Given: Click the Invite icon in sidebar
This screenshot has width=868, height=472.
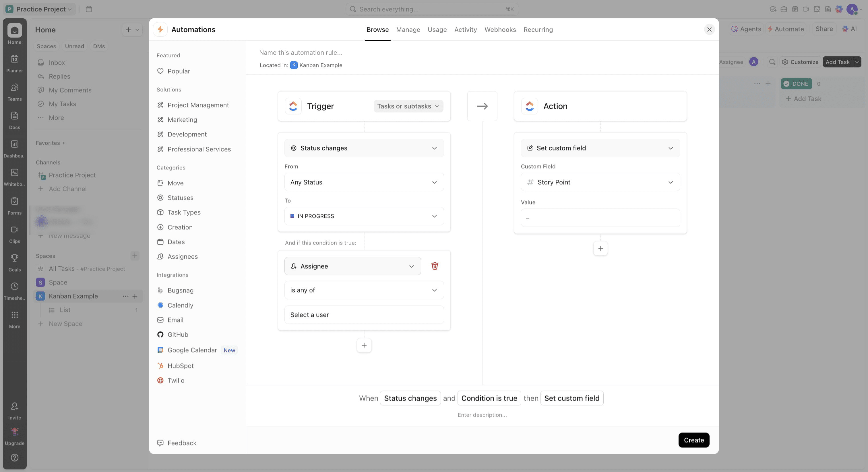Looking at the screenshot, I should click(x=14, y=410).
